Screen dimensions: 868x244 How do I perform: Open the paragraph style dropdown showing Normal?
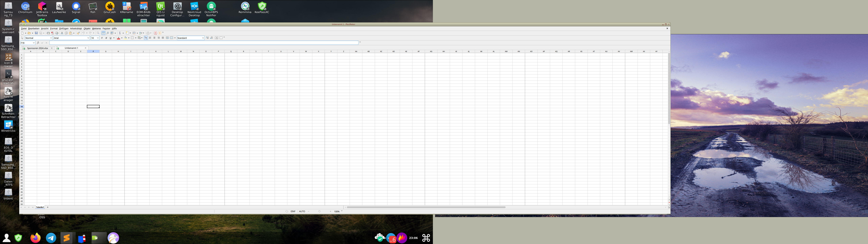(x=39, y=38)
